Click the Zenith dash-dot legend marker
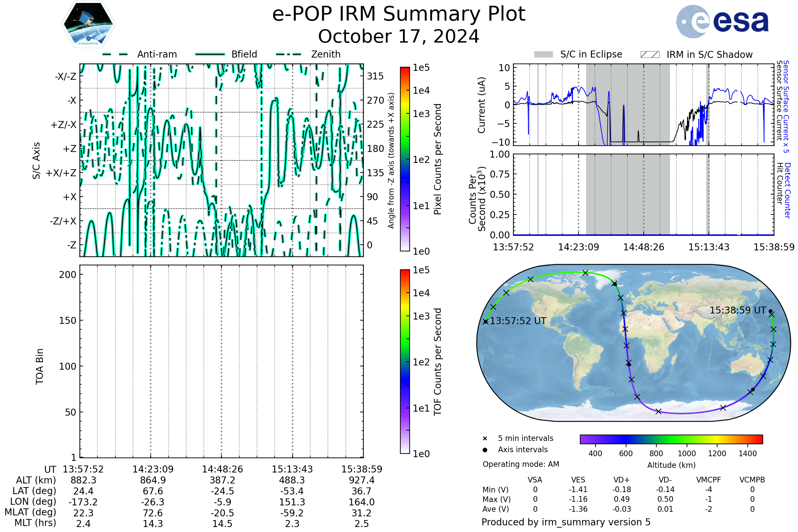The height and width of the screenshot is (532, 798). click(x=289, y=54)
